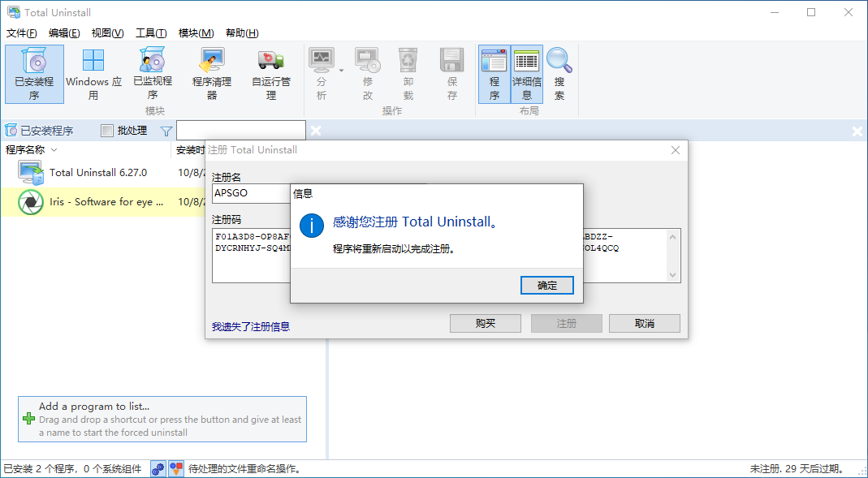Toggle the 详细信息 layout panel
Image resolution: width=868 pixels, height=478 pixels.
coord(526,74)
